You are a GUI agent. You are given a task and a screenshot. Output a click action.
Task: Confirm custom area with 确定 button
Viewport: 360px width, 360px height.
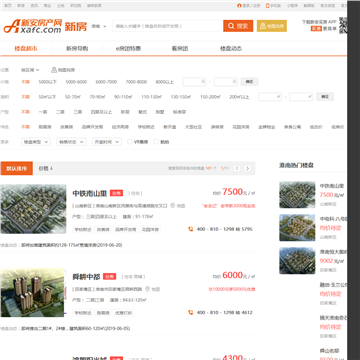tap(325, 97)
